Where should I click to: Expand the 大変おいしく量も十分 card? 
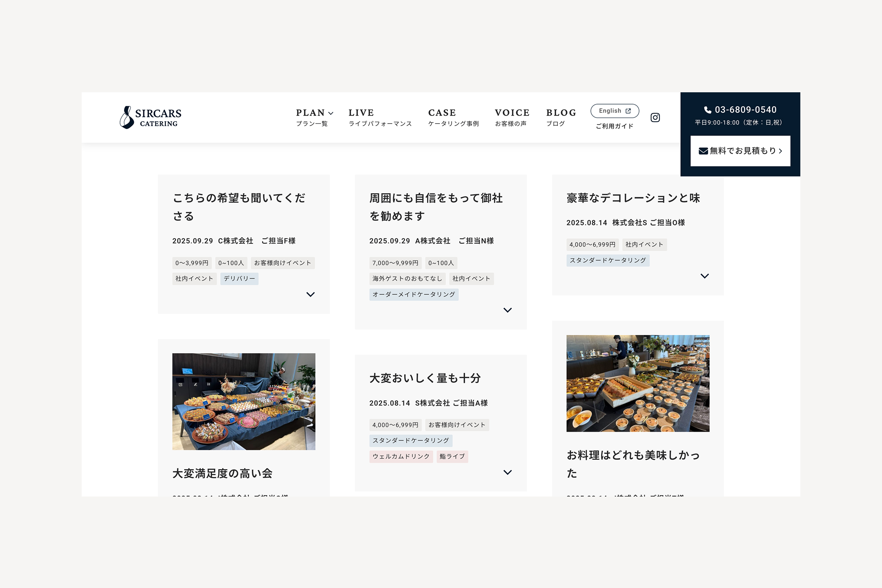(x=508, y=472)
